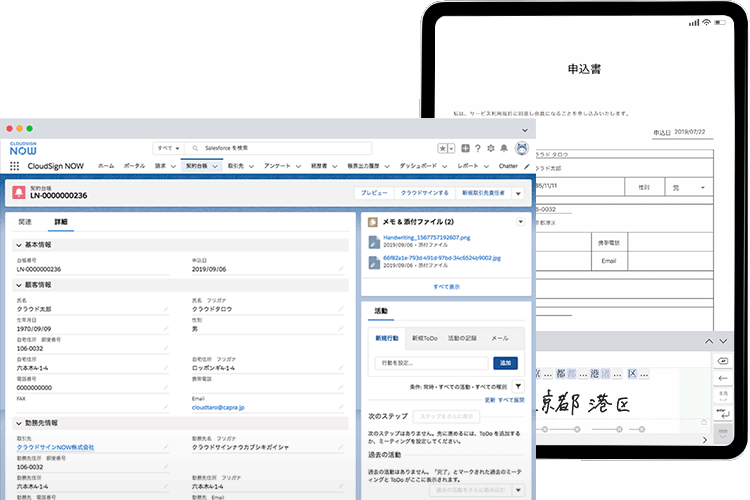The image size is (750, 500).
Task: Select the 新規ToDo activity tab
Action: click(x=425, y=338)
